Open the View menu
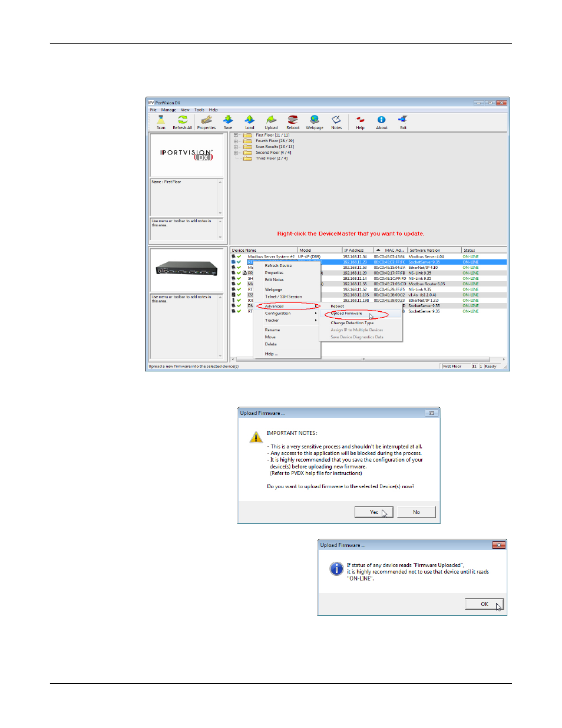This screenshot has height=728, width=562. coord(185,110)
